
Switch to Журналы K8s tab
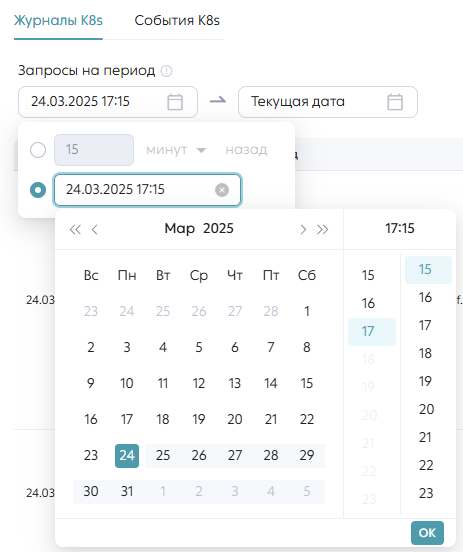pos(58,20)
